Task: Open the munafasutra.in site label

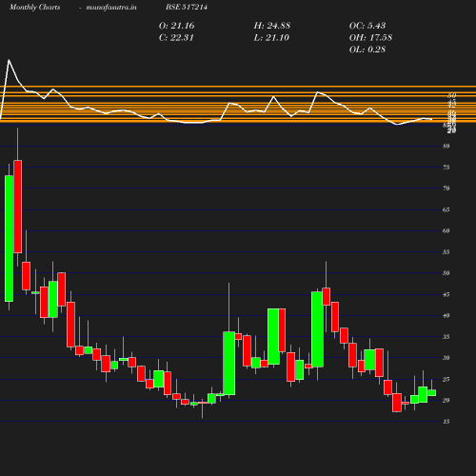Action: pyautogui.click(x=111, y=7)
